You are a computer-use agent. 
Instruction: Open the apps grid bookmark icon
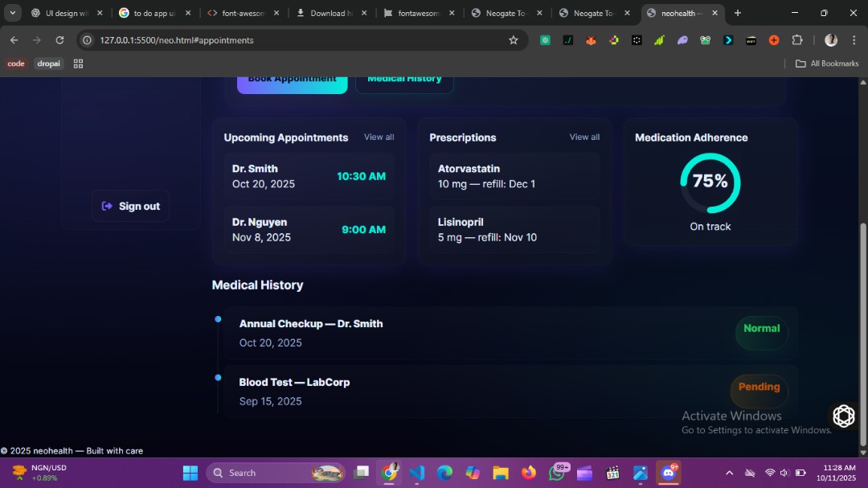78,64
